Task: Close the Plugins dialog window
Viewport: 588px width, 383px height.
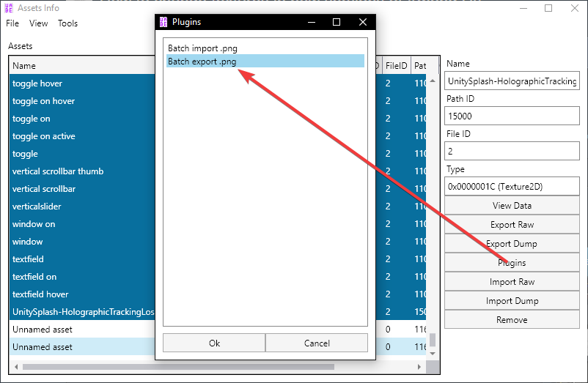Action: 362,23
